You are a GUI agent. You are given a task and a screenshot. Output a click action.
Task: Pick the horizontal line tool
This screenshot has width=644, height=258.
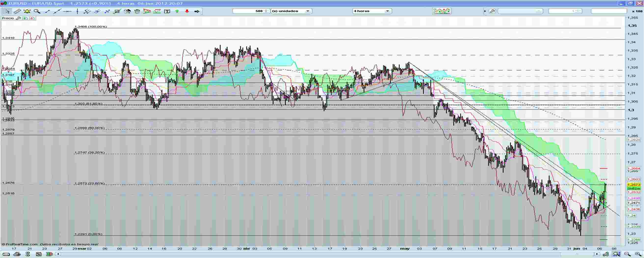click(67, 11)
